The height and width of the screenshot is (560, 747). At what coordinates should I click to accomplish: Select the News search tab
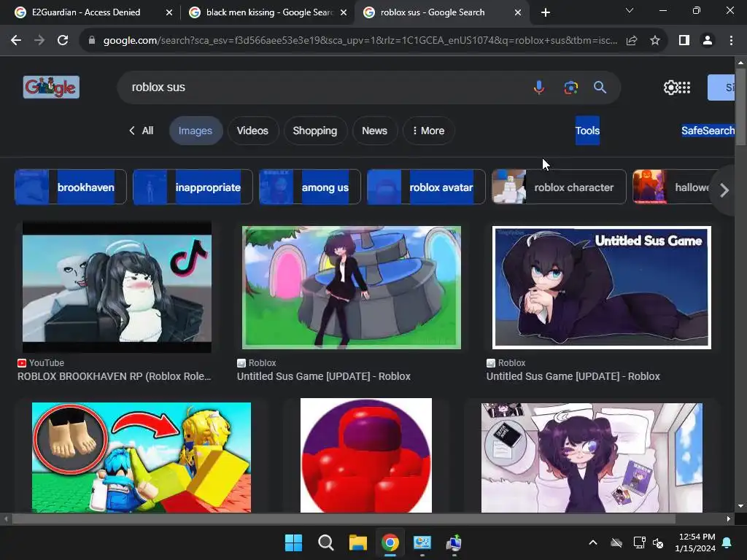coord(374,131)
